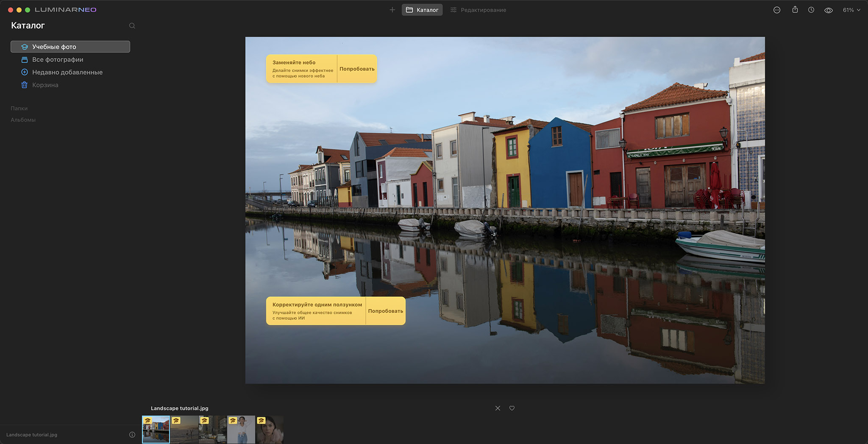
Task: Reject the photo using the X icon
Action: 497,408
